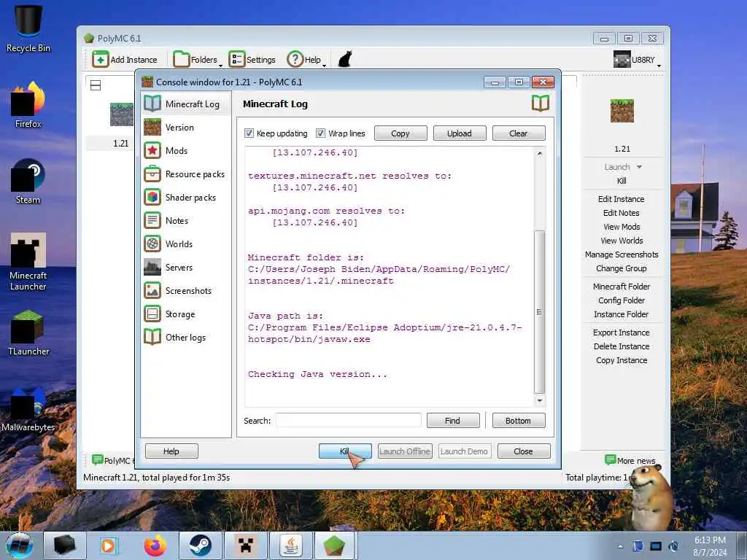
Task: Click the Find button
Action: [x=452, y=421]
